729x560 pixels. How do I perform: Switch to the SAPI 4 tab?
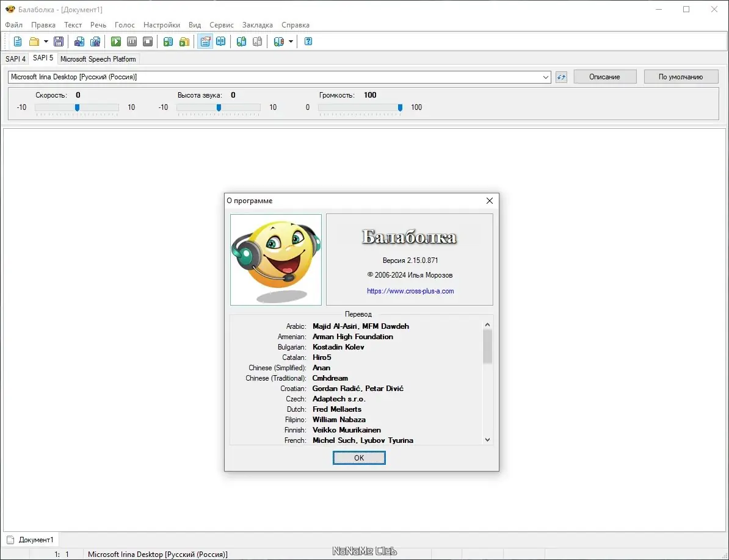[x=15, y=59]
